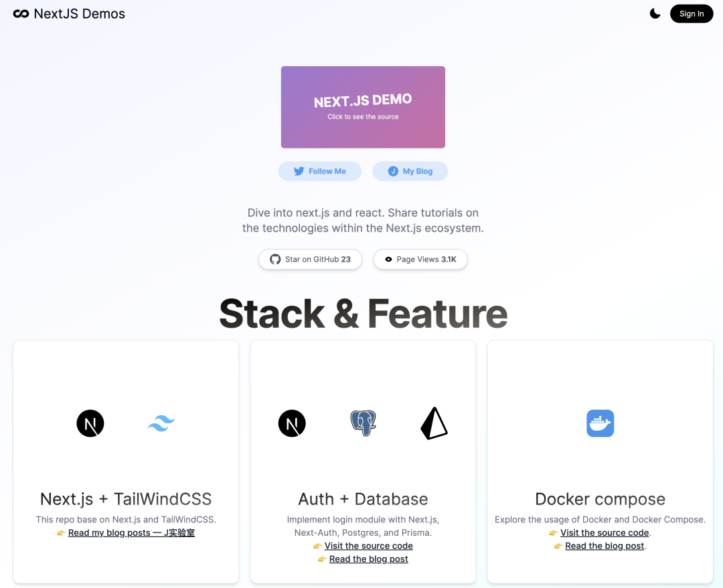Click the Star on GitHub button

(310, 260)
